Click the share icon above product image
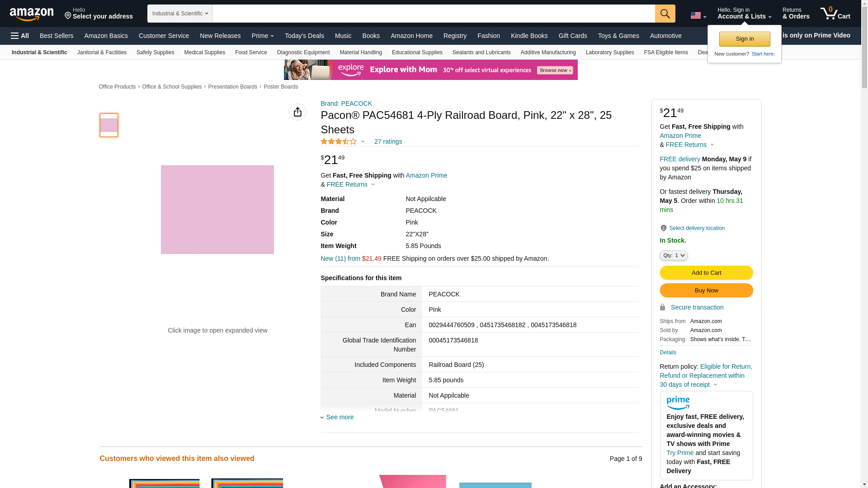This screenshot has height=488, width=868. [x=297, y=112]
